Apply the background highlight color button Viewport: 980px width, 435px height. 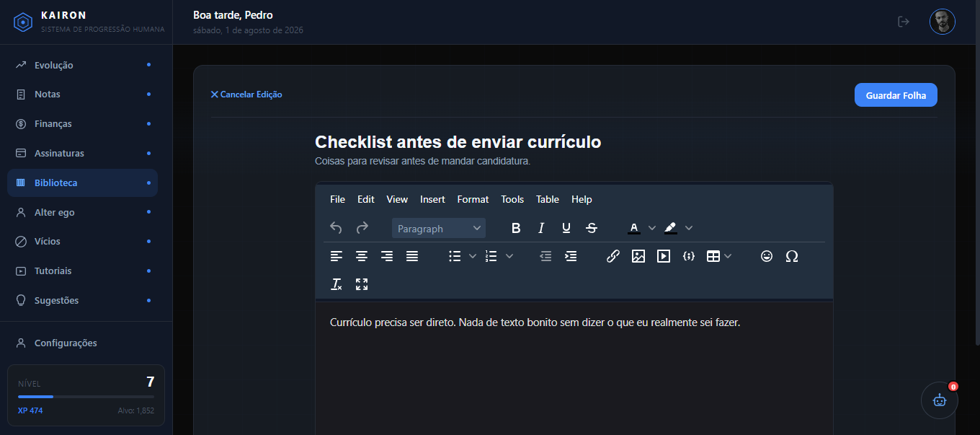(671, 228)
